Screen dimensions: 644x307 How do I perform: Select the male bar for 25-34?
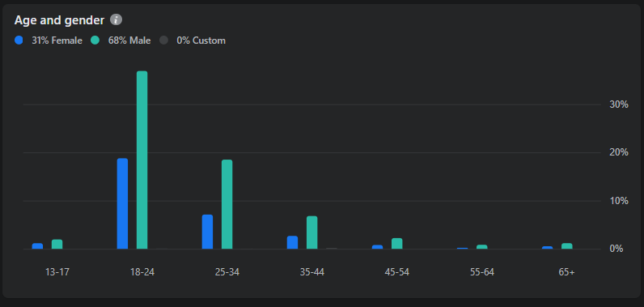click(227, 204)
